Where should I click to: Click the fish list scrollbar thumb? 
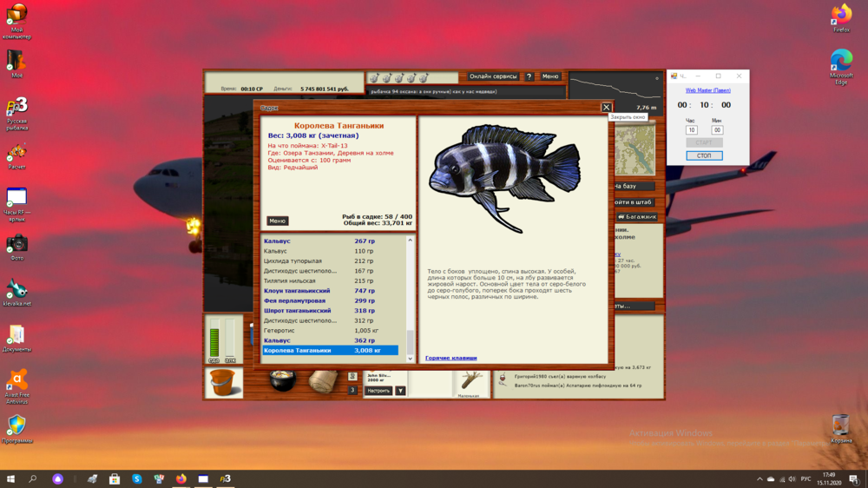[x=411, y=342]
